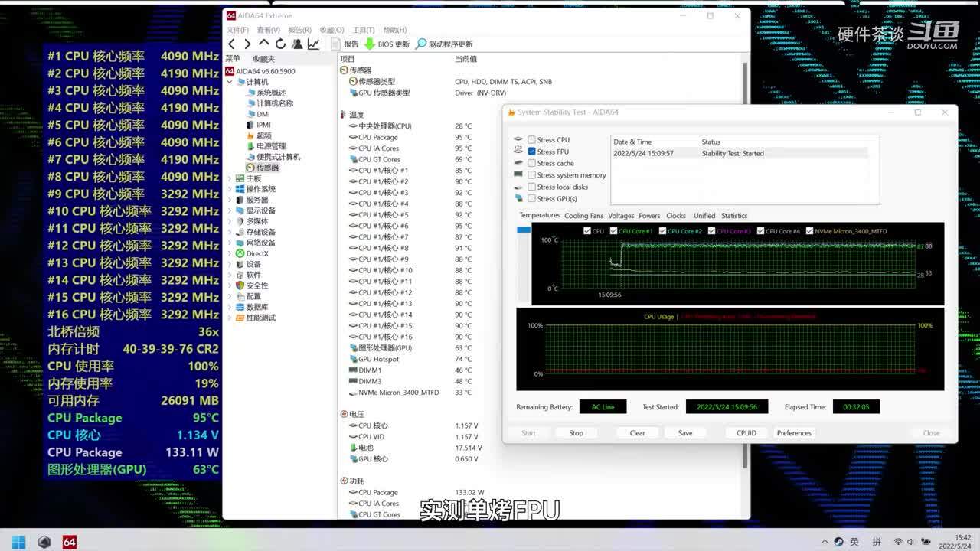Select 计算机名称 in the tree
The height and width of the screenshot is (551, 980).
click(269, 103)
